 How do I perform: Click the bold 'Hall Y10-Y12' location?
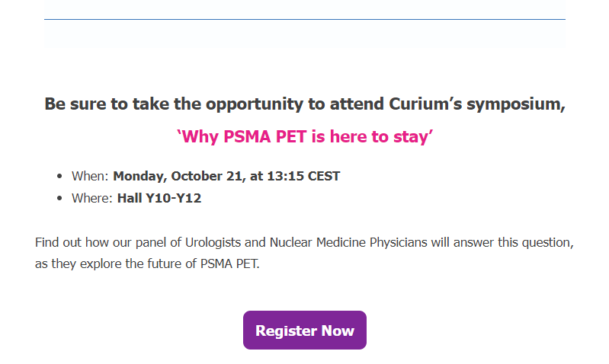pos(159,200)
